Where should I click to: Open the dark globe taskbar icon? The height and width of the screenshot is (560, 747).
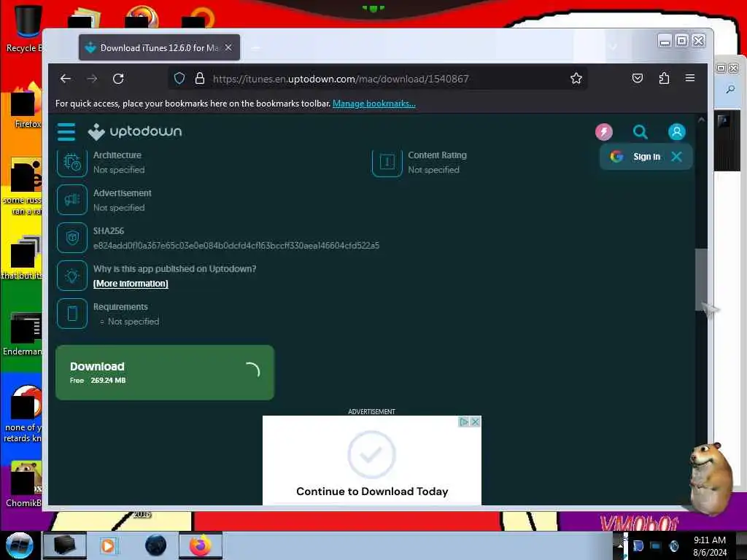(156, 545)
